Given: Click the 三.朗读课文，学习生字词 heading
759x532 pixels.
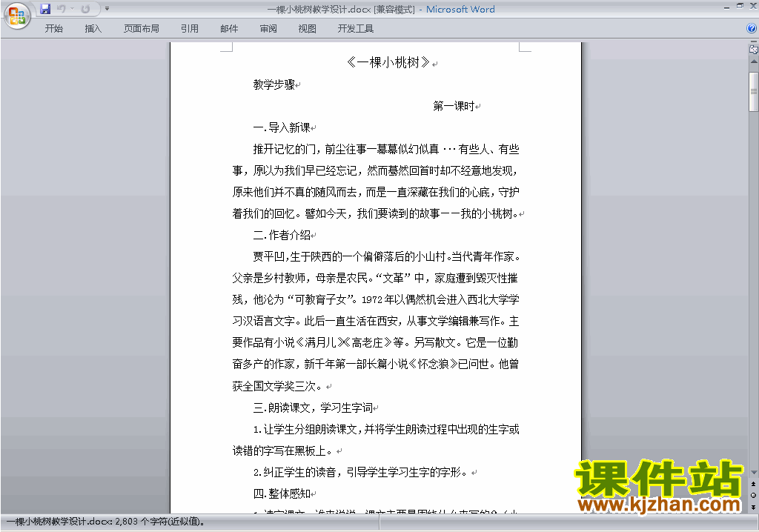Looking at the screenshot, I should [x=313, y=408].
